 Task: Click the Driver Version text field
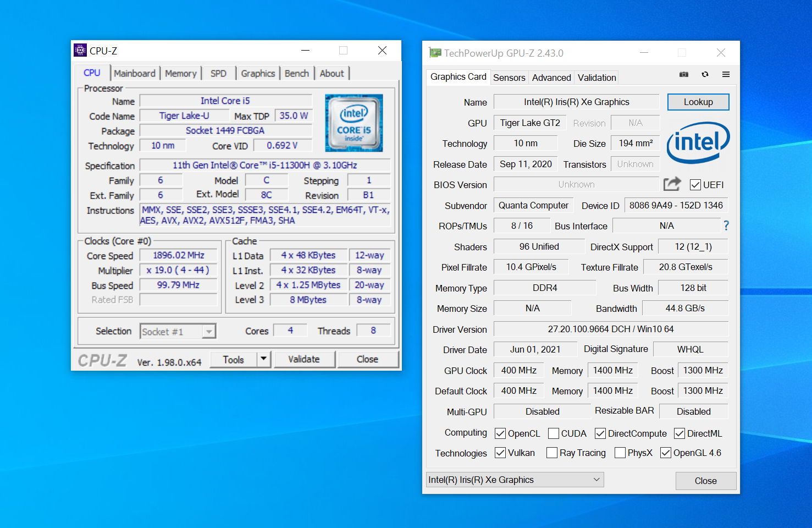click(x=610, y=329)
